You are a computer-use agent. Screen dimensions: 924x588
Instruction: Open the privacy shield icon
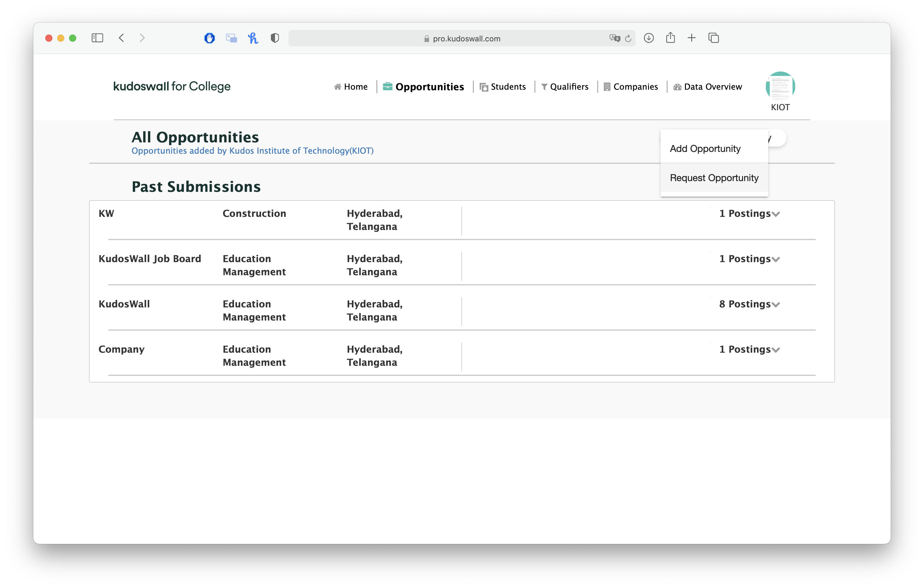click(275, 38)
